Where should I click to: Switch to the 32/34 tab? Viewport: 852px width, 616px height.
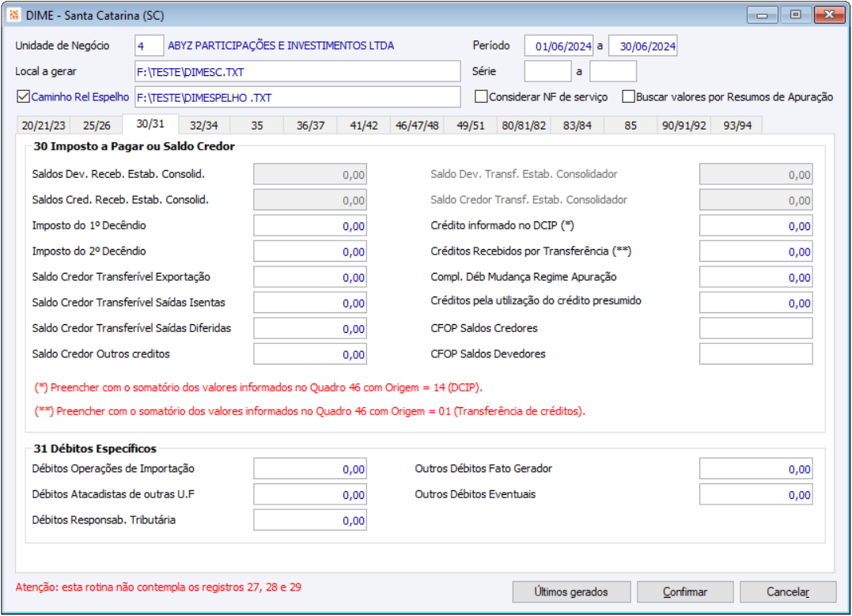[x=204, y=126]
